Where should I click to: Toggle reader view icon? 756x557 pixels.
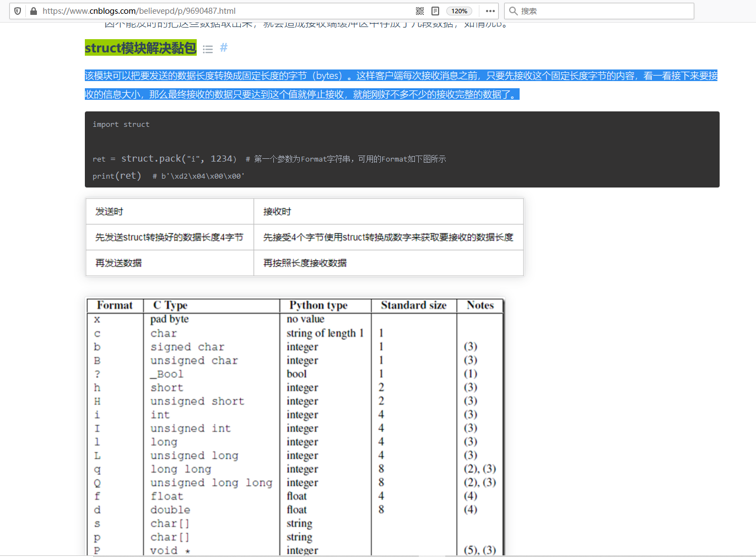point(435,11)
